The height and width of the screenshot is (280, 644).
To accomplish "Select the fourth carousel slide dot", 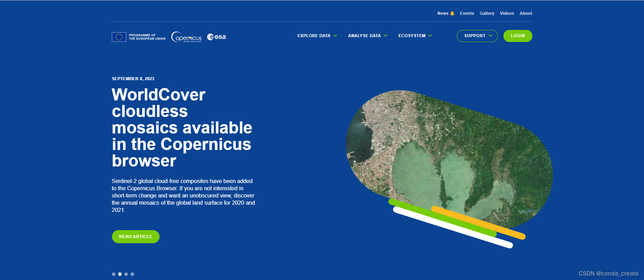I will (132, 274).
